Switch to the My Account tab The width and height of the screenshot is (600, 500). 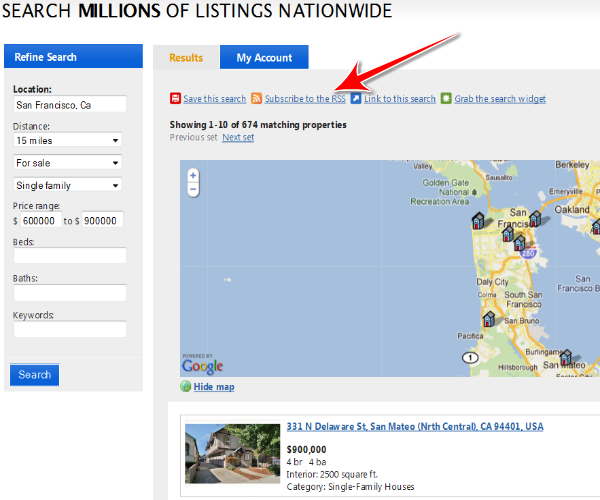pyautogui.click(x=264, y=58)
